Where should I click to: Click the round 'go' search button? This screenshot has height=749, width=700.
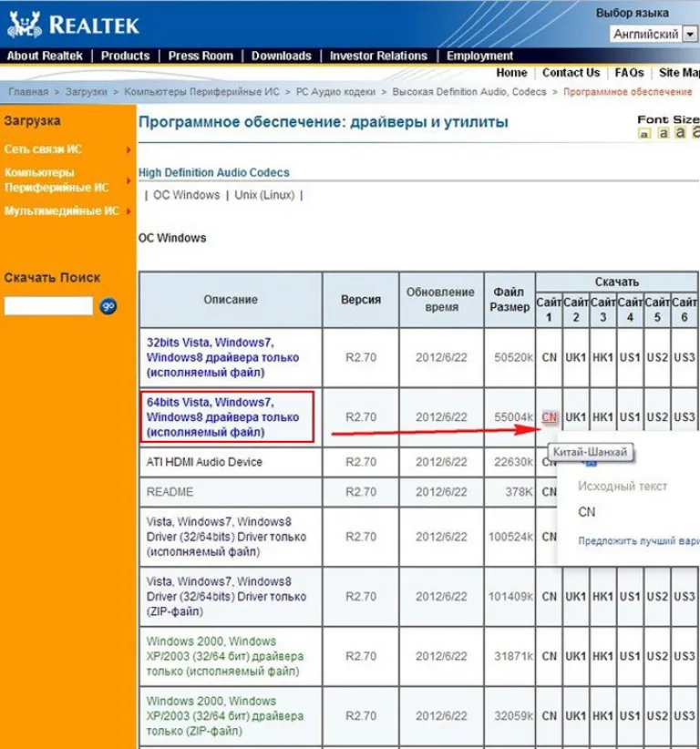[108, 306]
